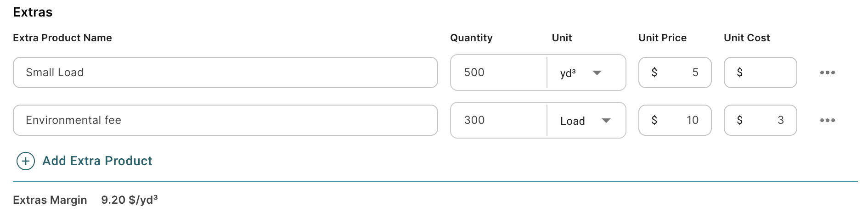Click the quantity field showing 300
This screenshot has width=868, height=223.
point(498,120)
